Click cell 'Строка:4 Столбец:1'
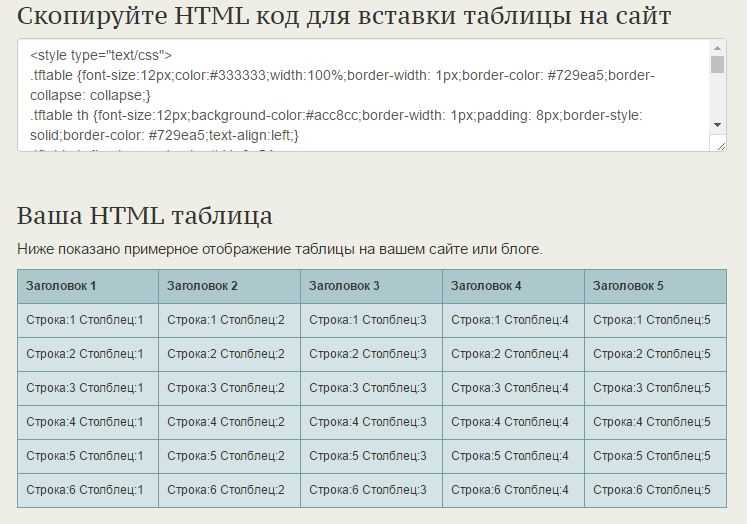750x524 pixels. tap(88, 422)
